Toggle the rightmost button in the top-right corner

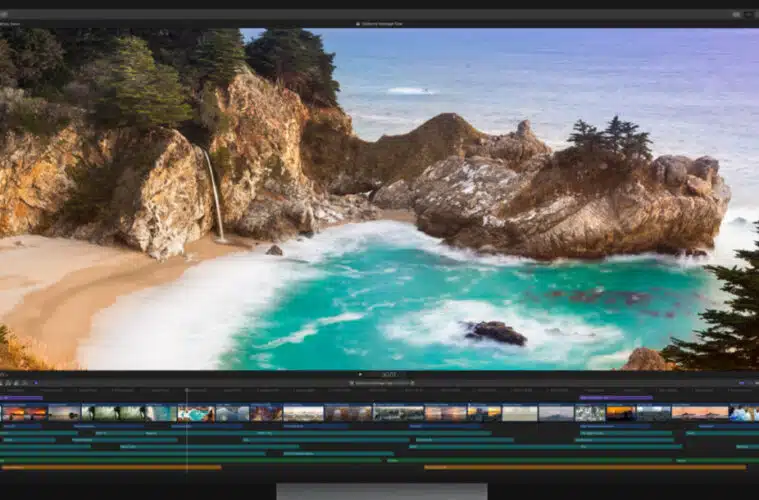(x=749, y=14)
